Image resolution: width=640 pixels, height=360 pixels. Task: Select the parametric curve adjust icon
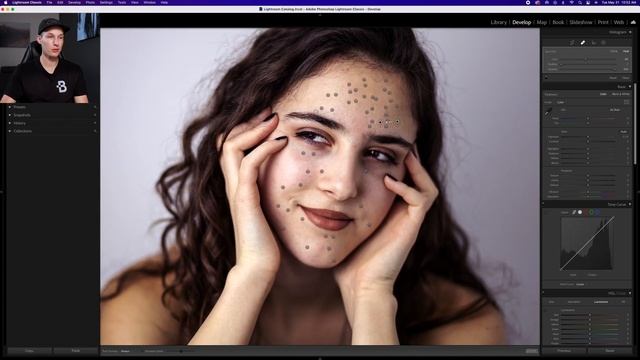[574, 212]
